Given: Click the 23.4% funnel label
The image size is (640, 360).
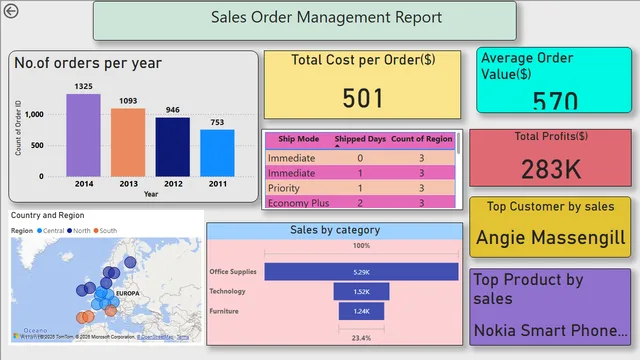Looking at the screenshot, I should (361, 338).
